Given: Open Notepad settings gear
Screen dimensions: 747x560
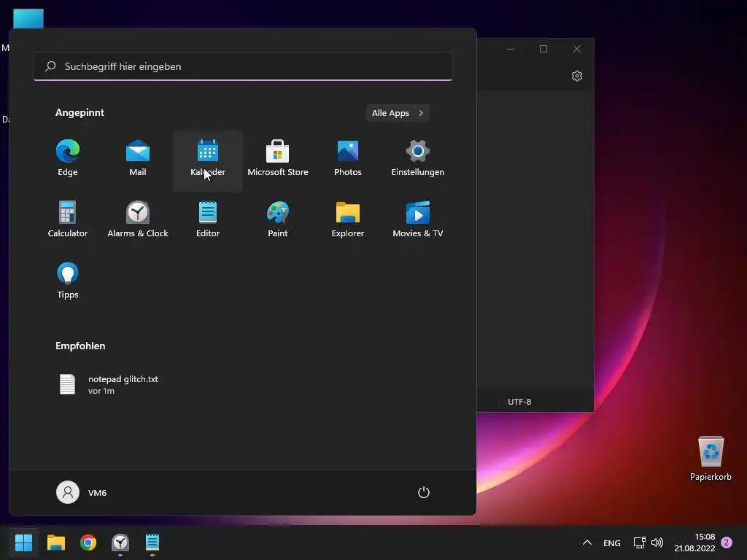Looking at the screenshot, I should pos(577,76).
